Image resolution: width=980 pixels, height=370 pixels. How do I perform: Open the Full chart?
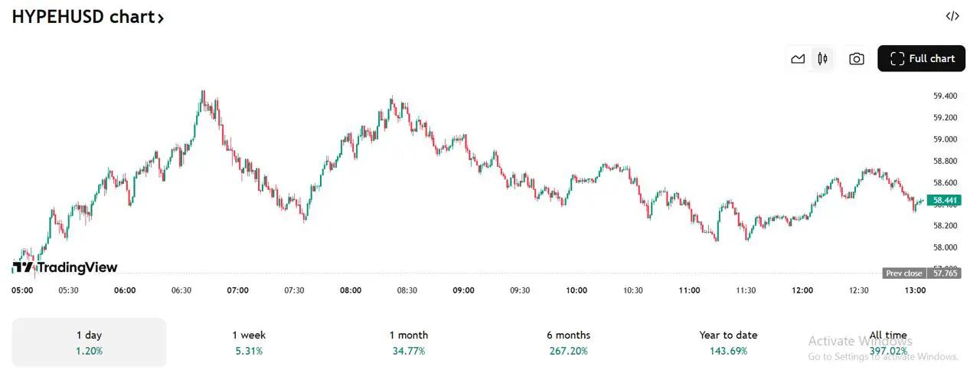(921, 59)
